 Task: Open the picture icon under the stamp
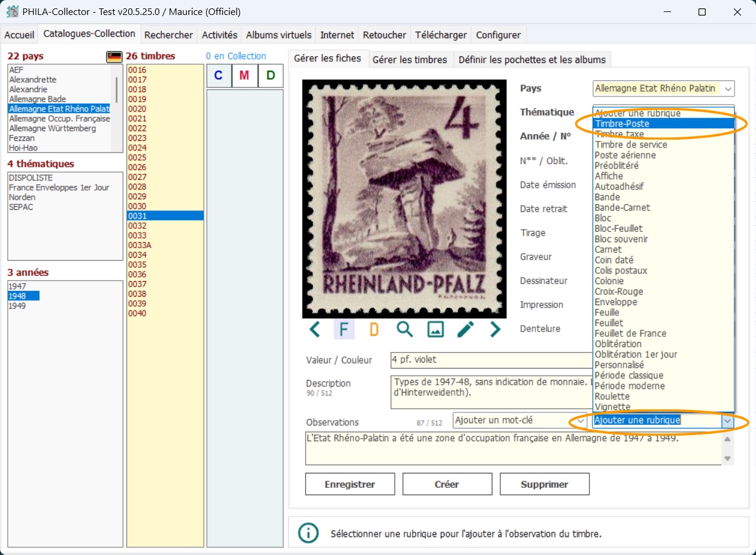click(x=436, y=329)
